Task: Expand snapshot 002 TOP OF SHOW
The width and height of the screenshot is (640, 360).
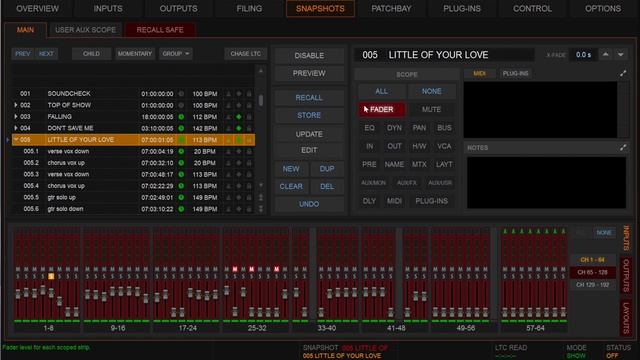Action: [16, 105]
